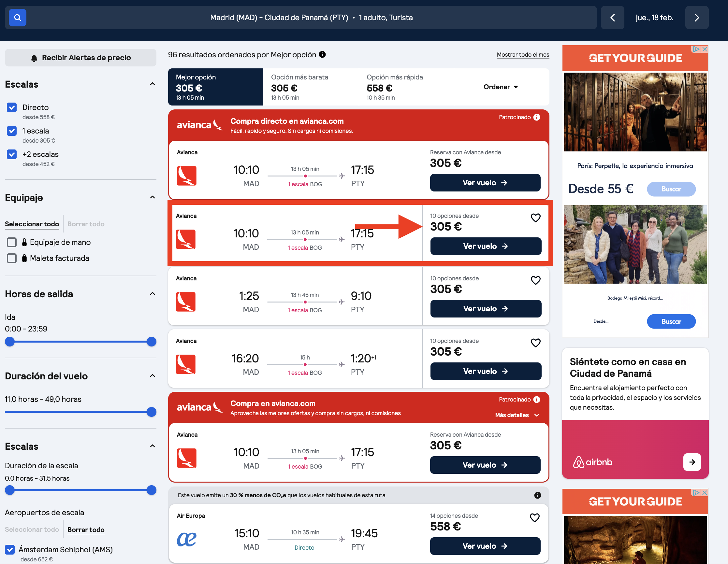728x564 pixels.
Task: Favorite the Air Europa flight heart icon
Action: click(535, 518)
